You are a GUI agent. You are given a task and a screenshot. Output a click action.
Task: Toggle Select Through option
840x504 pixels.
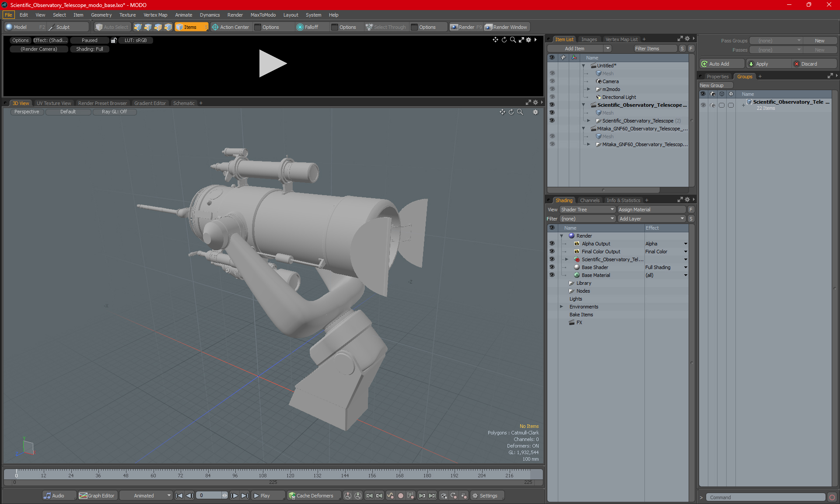click(x=385, y=27)
